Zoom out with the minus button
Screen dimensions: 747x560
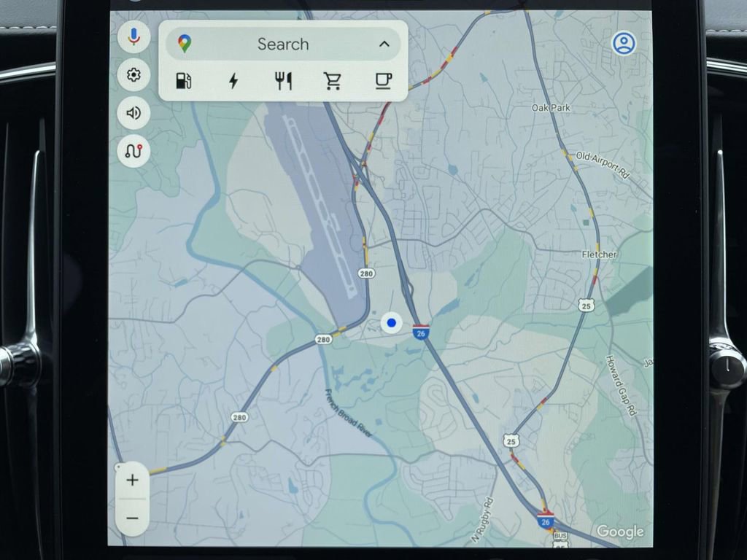tap(132, 518)
